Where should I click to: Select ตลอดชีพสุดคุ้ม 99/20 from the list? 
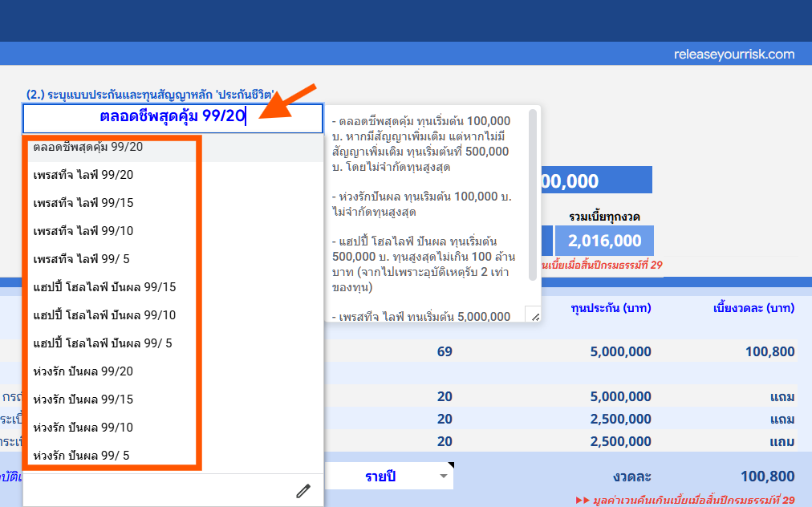(88, 148)
